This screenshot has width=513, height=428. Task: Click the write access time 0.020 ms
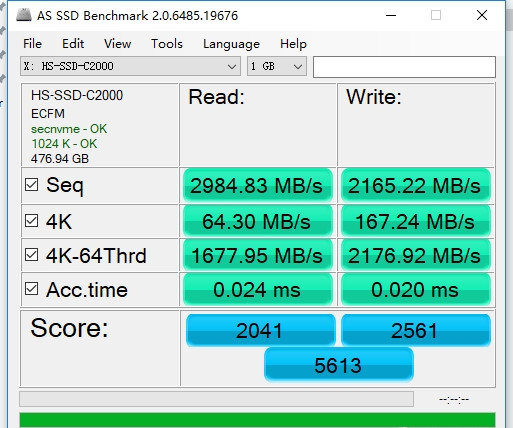point(415,289)
